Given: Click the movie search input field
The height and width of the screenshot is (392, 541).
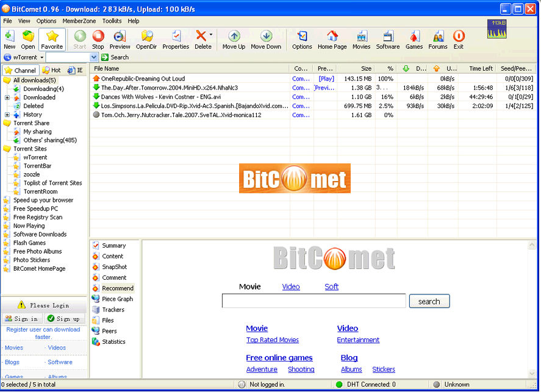Looking at the screenshot, I should click(314, 301).
